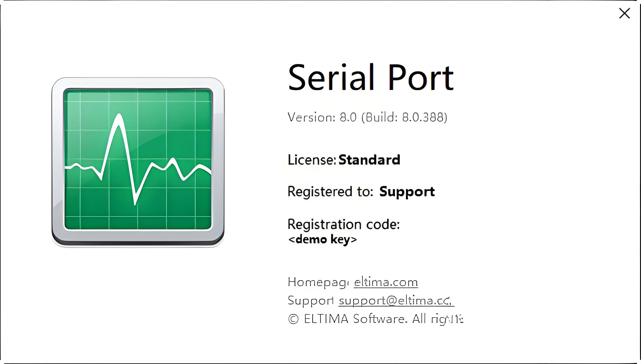Select the bold "Standard" license value
Screen dimensions: 641x364
click(369, 160)
